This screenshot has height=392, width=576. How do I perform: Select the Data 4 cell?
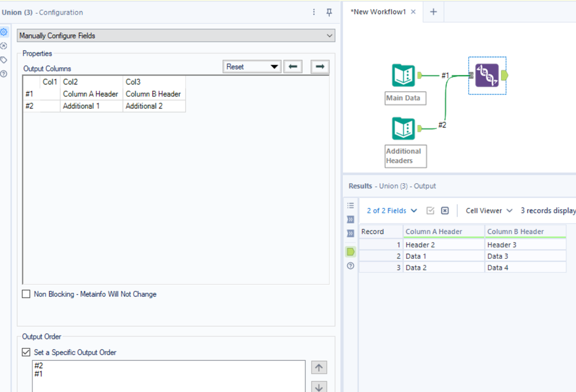525,267
